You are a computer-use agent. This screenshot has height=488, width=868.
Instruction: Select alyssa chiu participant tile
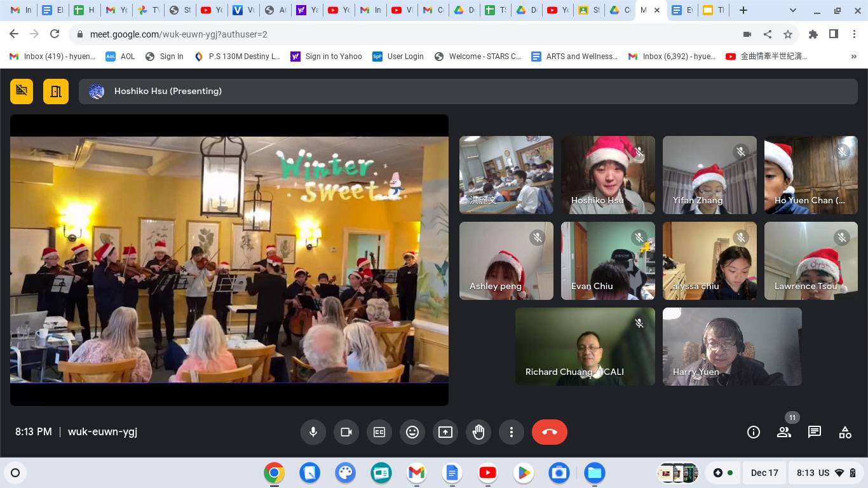pyautogui.click(x=710, y=261)
